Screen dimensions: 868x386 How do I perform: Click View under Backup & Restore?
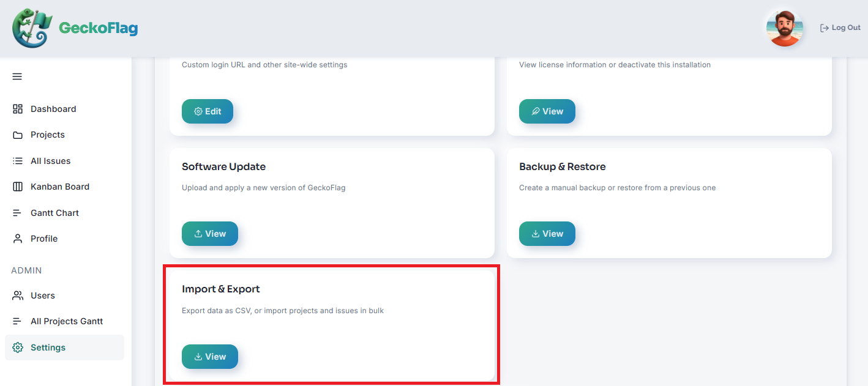point(547,234)
